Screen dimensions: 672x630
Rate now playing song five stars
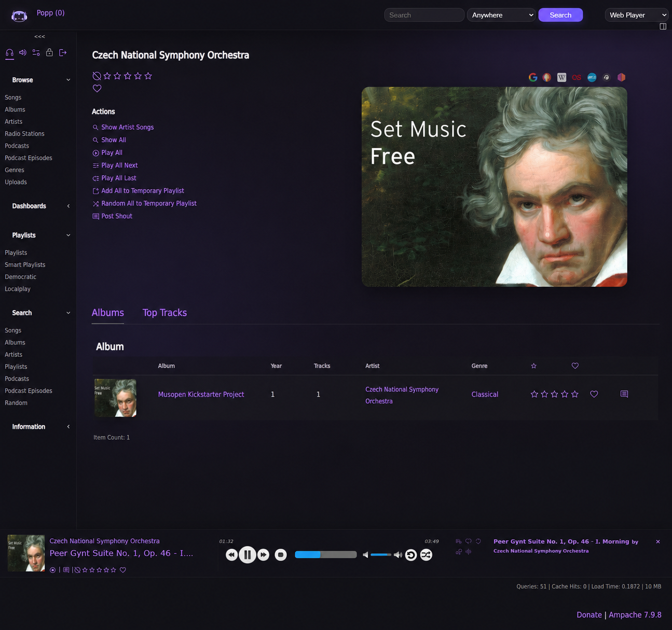(114, 570)
